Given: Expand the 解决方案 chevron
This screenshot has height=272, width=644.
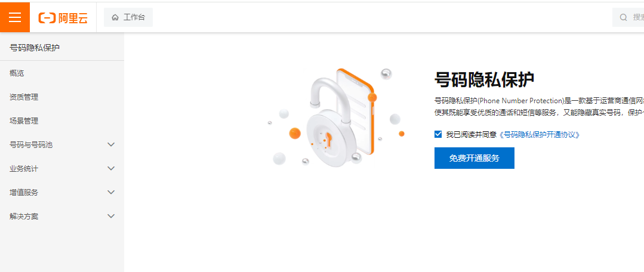Looking at the screenshot, I should (x=111, y=216).
